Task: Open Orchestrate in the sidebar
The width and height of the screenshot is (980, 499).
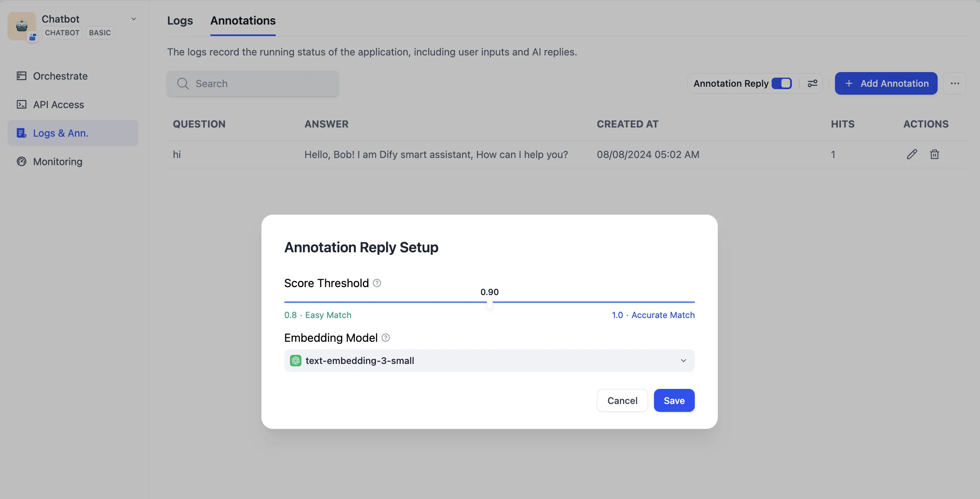Action: tap(60, 76)
